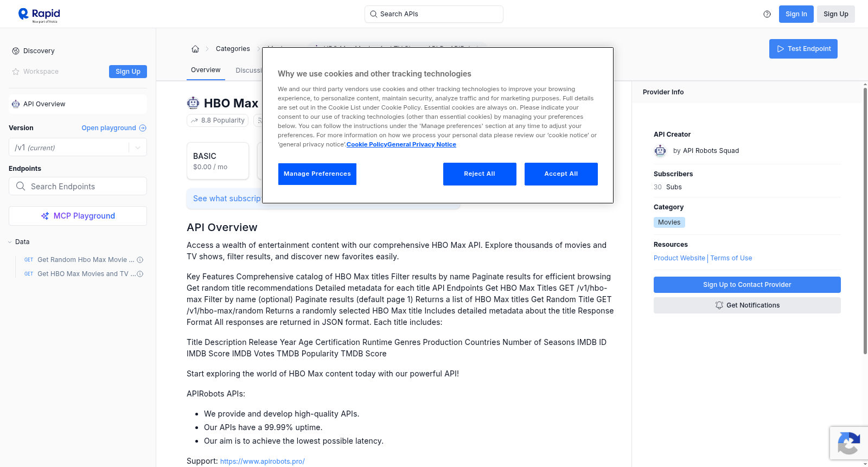This screenshot has width=868, height=467.
Task: Click the MCP Playground sparkle icon
Action: (45, 216)
